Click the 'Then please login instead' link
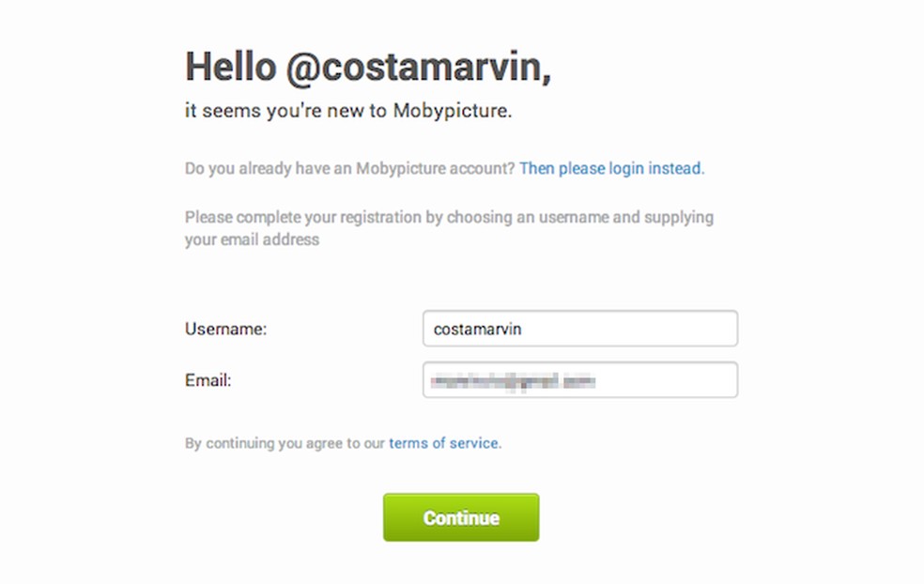Image resolution: width=924 pixels, height=584 pixels. point(610,169)
